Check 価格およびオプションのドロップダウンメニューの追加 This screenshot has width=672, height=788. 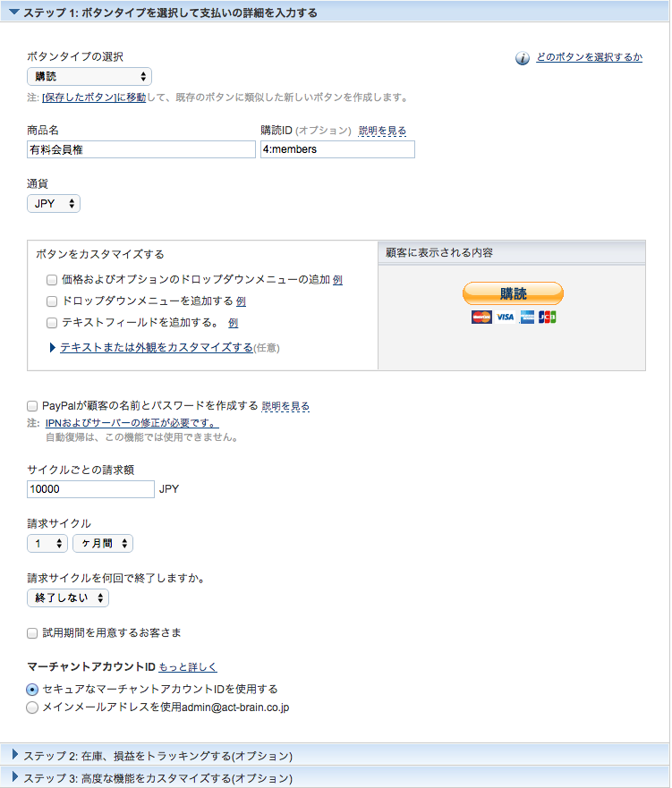[51, 280]
